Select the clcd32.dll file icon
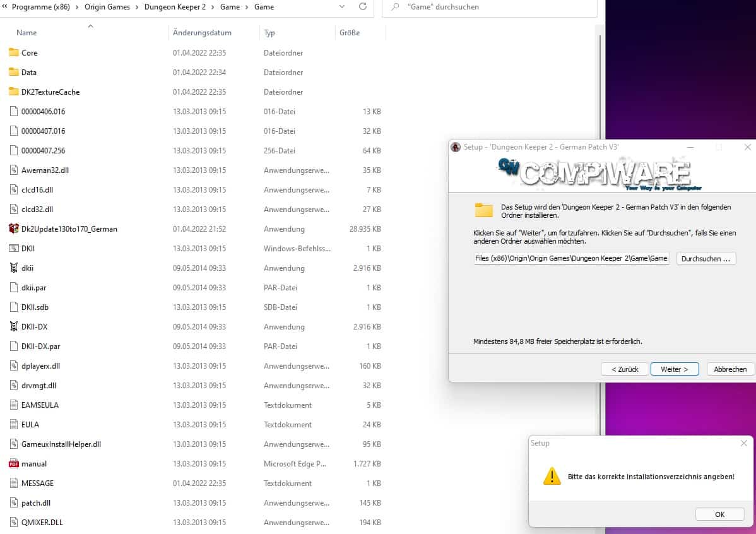The width and height of the screenshot is (756, 534). coord(13,210)
